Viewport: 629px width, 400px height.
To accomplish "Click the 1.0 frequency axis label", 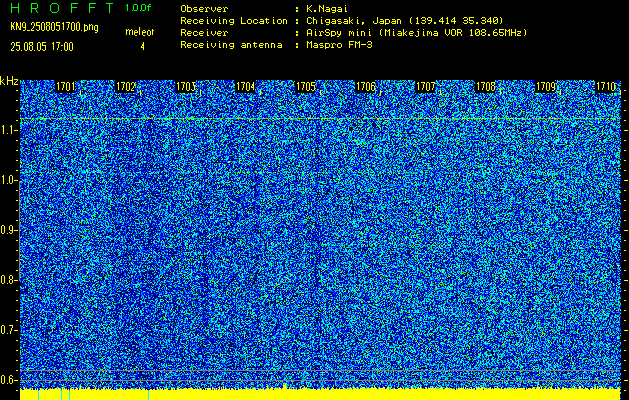I will (x=8, y=181).
